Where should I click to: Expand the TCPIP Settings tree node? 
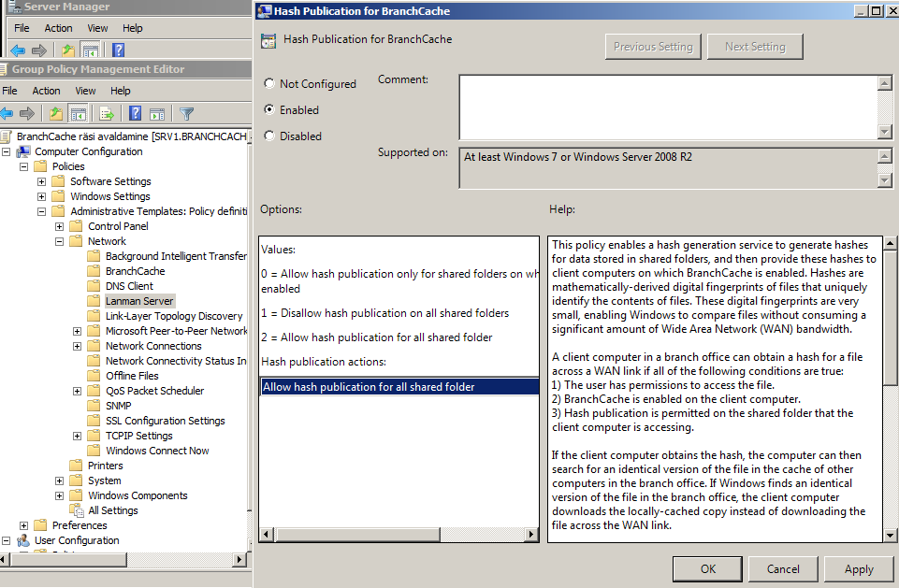pos(78,436)
